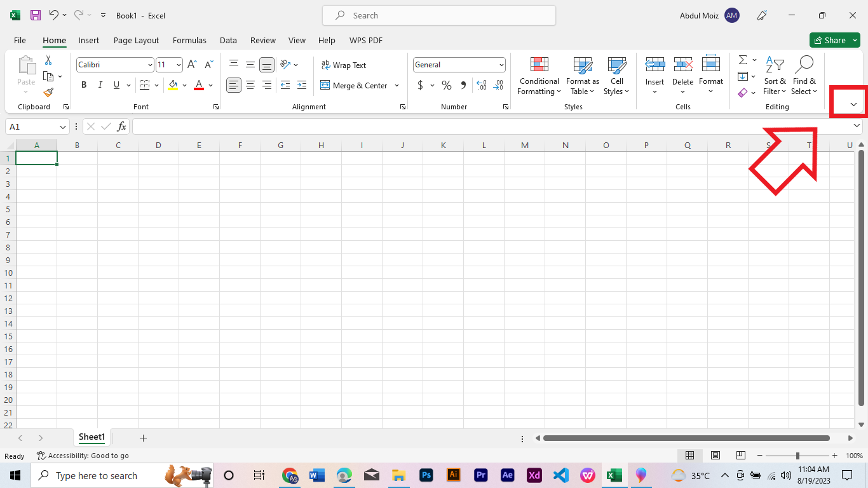Image resolution: width=868 pixels, height=488 pixels.
Task: Toggle Bottom Align button
Action: point(267,64)
